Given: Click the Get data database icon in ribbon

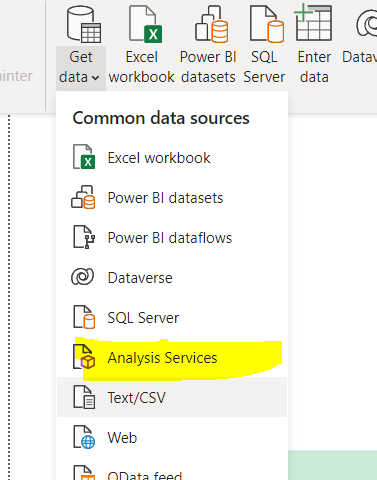Looking at the screenshot, I should [x=84, y=23].
